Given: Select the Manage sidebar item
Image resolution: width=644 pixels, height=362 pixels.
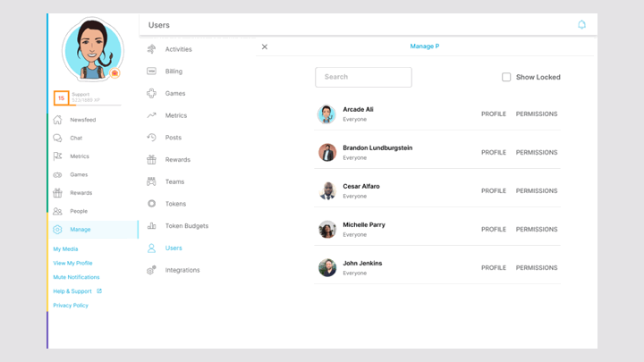Looking at the screenshot, I should [93, 230].
